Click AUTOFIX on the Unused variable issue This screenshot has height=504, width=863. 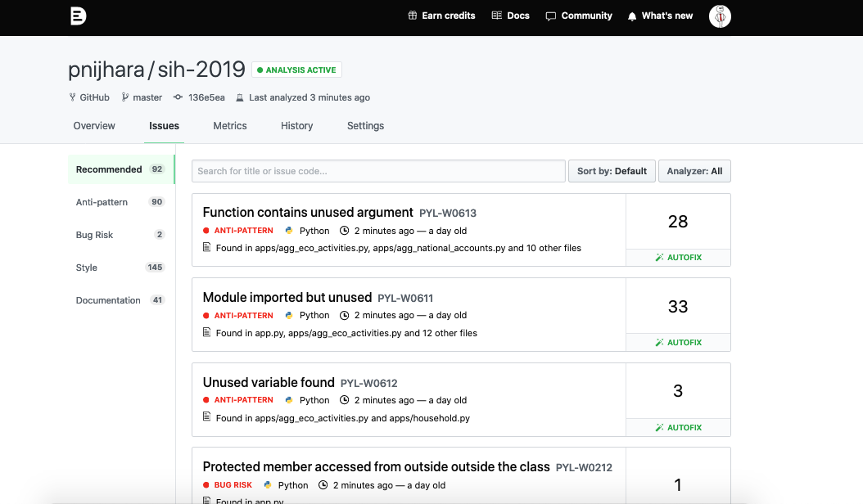[678, 426]
